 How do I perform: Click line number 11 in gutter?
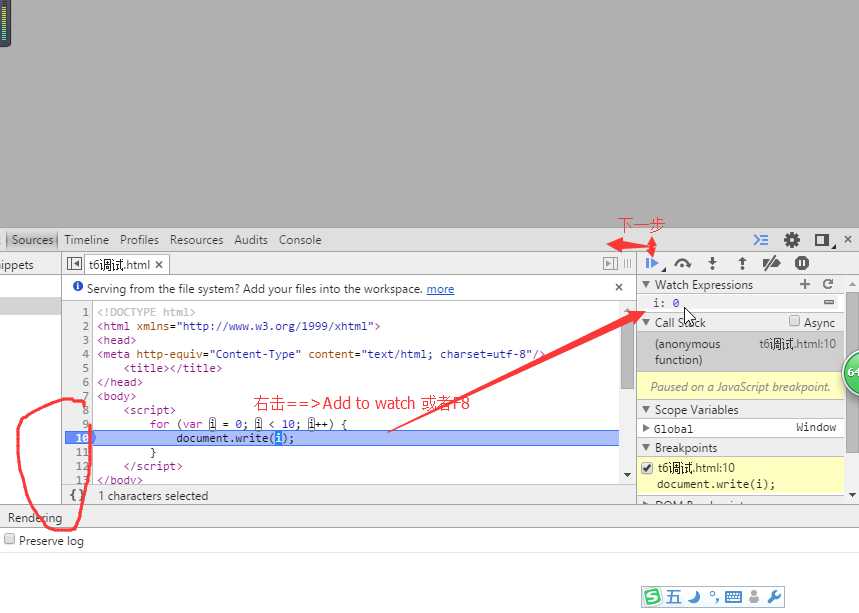82,452
